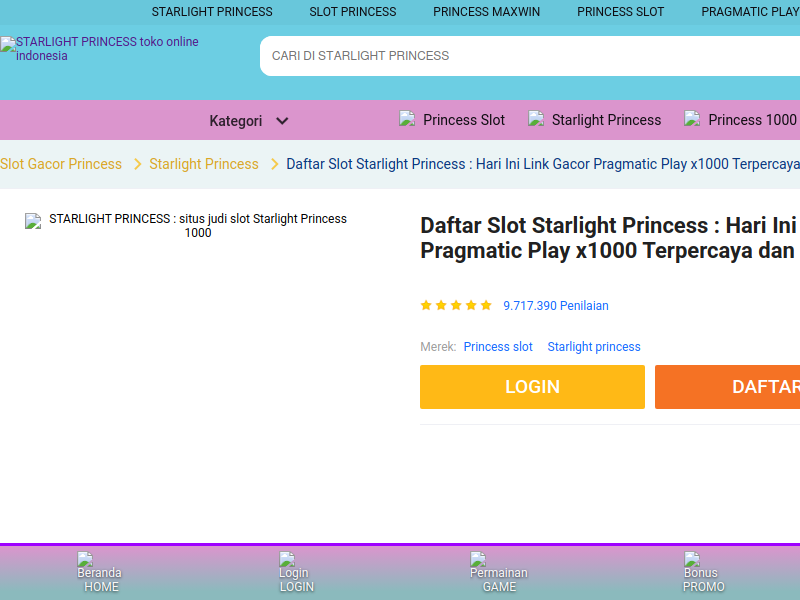Click the Princess 1000 category icon

tap(692, 118)
